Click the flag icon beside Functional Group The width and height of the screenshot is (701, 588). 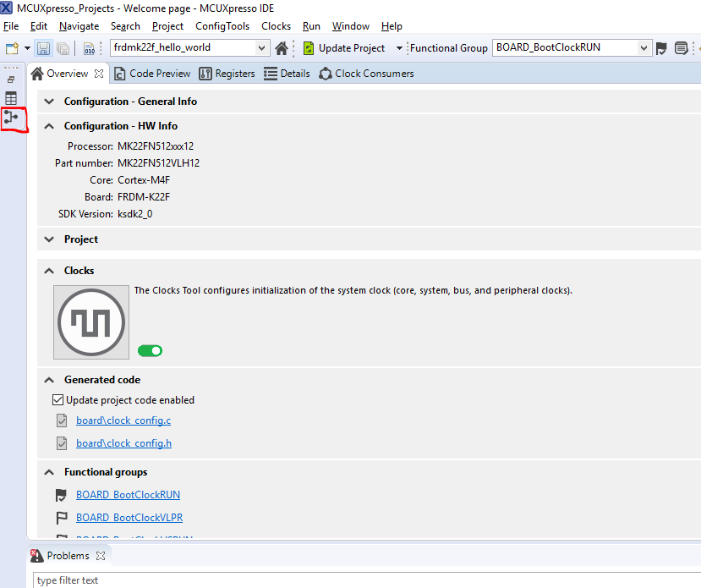(661, 48)
